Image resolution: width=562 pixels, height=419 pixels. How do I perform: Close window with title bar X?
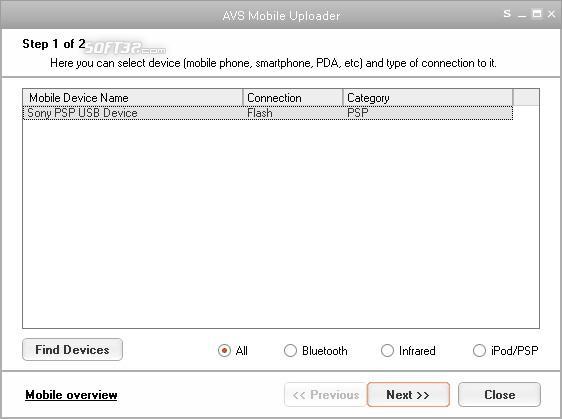(x=551, y=14)
